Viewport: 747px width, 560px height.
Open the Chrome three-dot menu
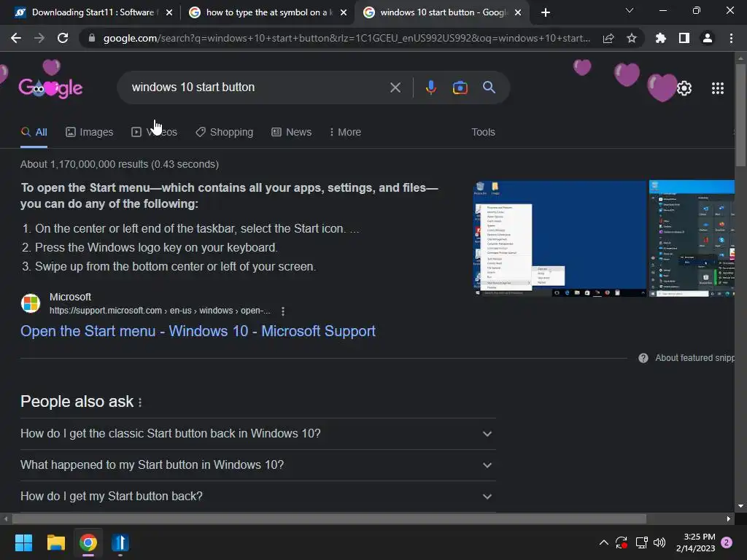pyautogui.click(x=731, y=38)
